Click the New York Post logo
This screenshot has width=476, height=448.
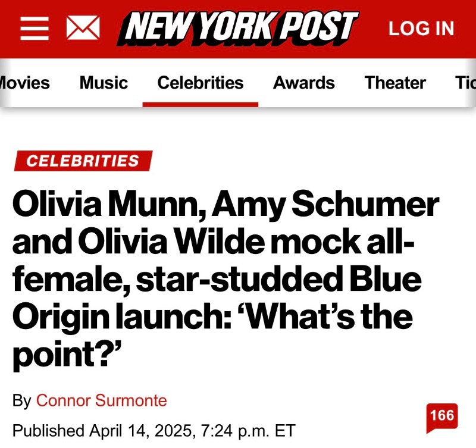[239, 28]
